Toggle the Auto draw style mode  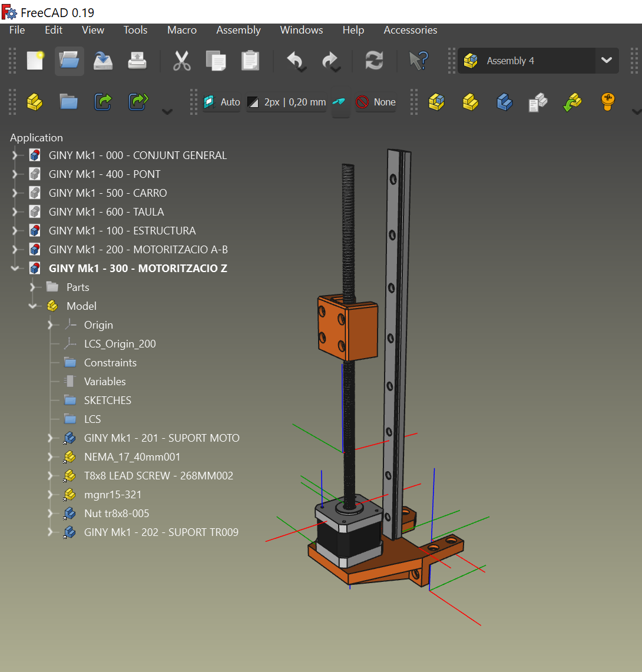(x=221, y=101)
